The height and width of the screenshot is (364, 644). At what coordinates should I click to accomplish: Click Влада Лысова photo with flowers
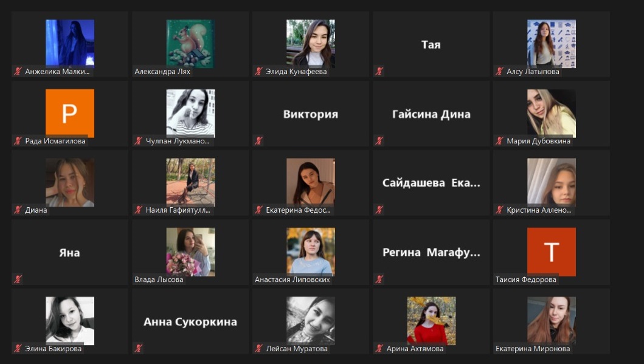pos(190,252)
